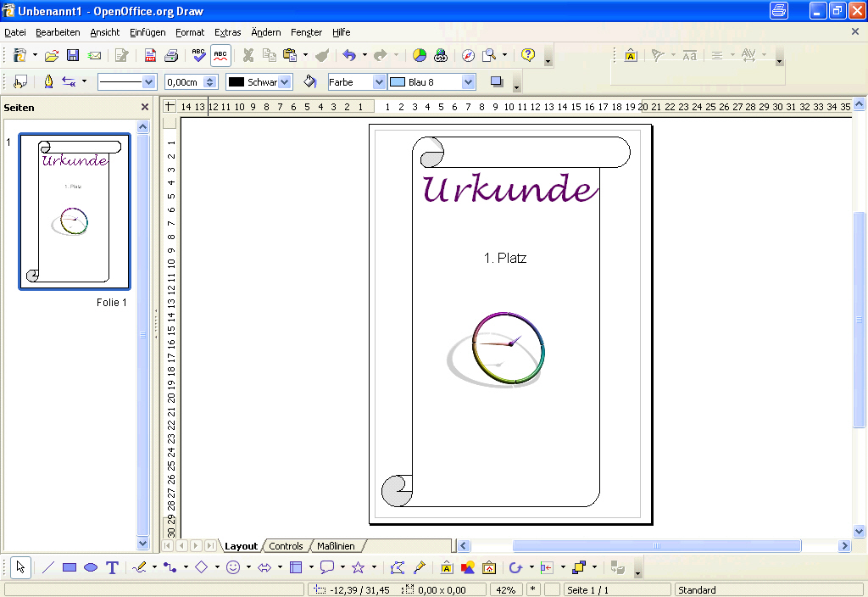Toggle the Navigator window
This screenshot has width=868, height=597.
coord(468,55)
